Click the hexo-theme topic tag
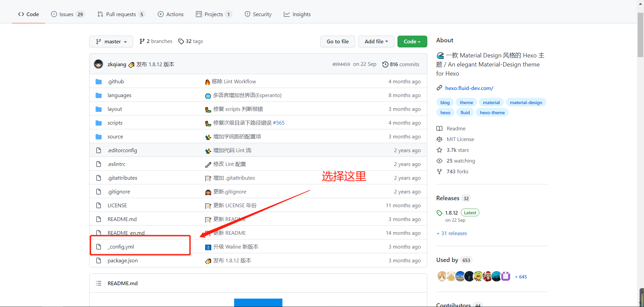Viewport: 644px width, 307px height. (492, 113)
